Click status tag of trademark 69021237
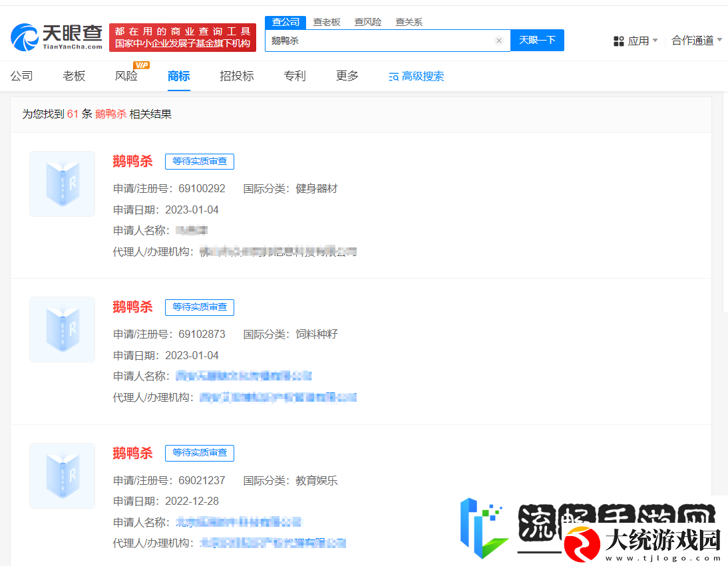Viewport: 728px width, 566px height. coord(200,453)
